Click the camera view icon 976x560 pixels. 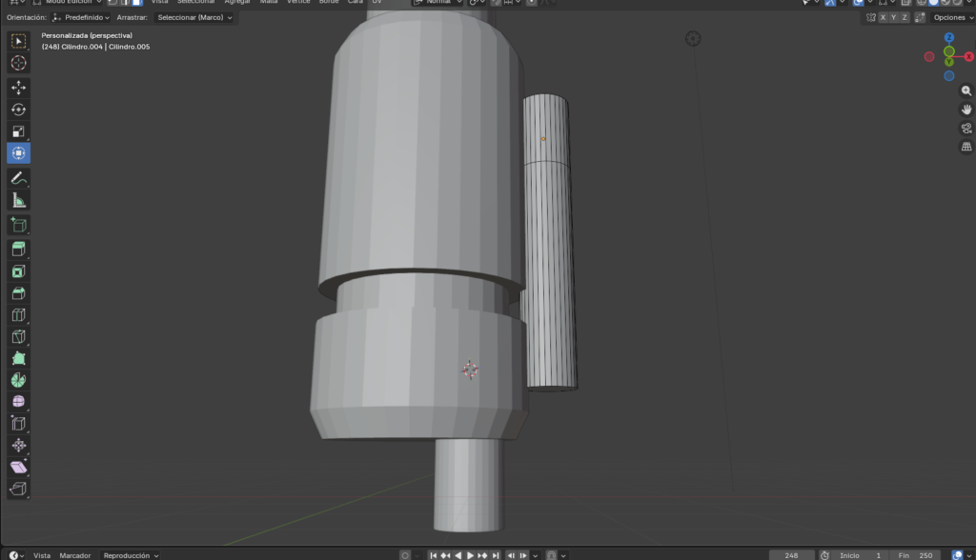[966, 129]
